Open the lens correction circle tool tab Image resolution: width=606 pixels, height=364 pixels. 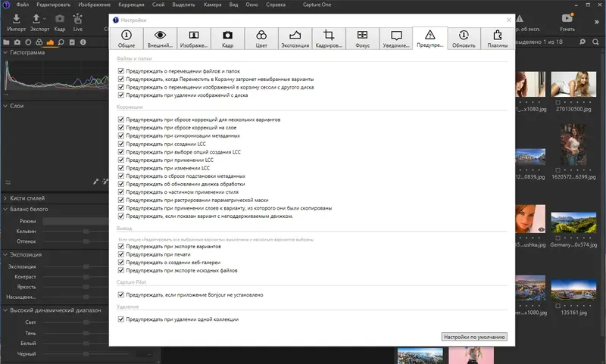[x=28, y=42]
